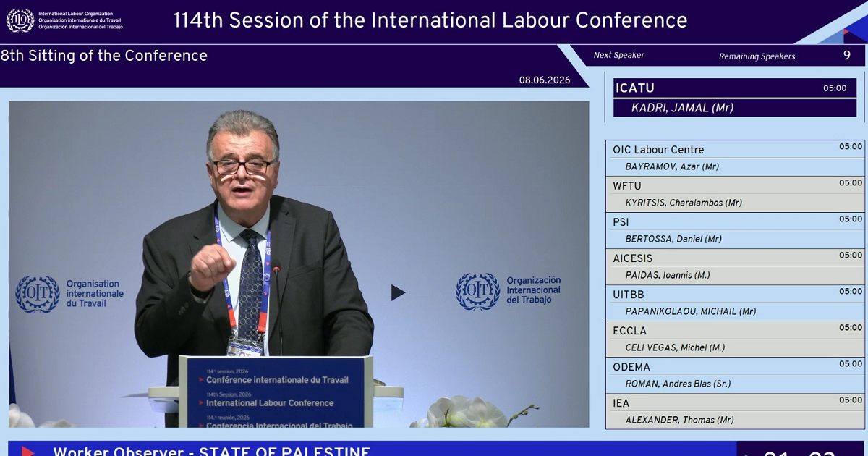This screenshot has height=456, width=868.
Task: Click ALEXANDER, Thomas (Mr) name
Action: tap(680, 420)
